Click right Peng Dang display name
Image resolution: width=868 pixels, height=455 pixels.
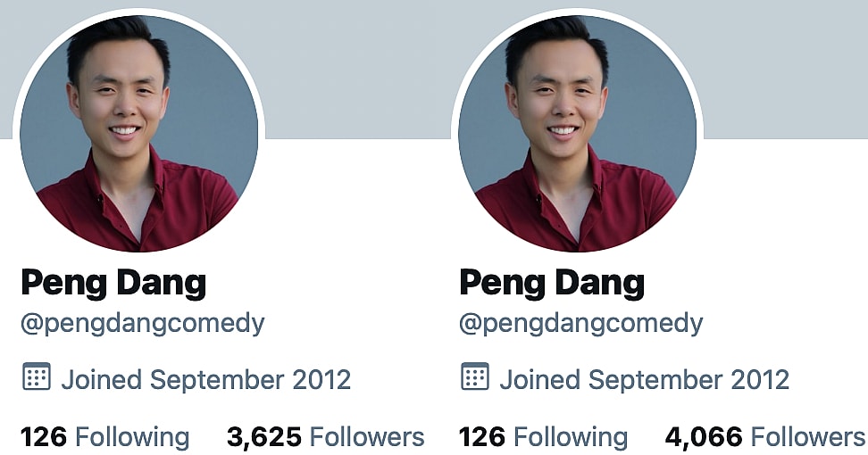pyautogui.click(x=552, y=284)
